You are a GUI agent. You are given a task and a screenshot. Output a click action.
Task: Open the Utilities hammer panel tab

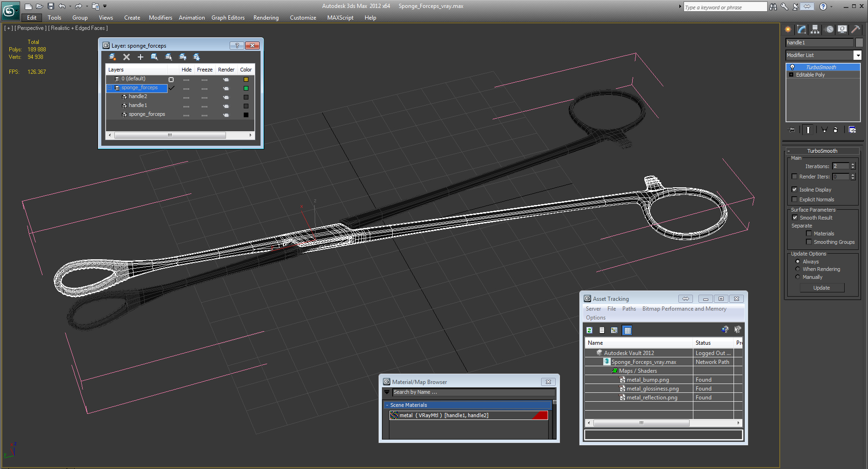(856, 29)
